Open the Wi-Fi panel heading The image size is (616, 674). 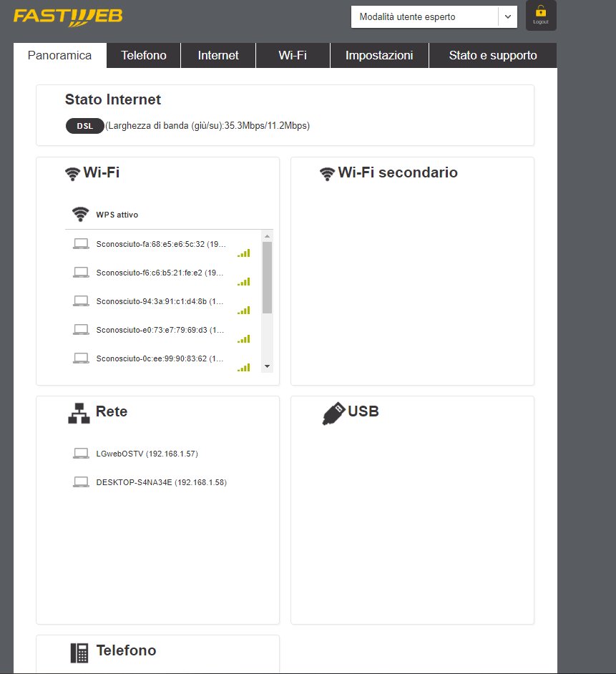tap(102, 172)
